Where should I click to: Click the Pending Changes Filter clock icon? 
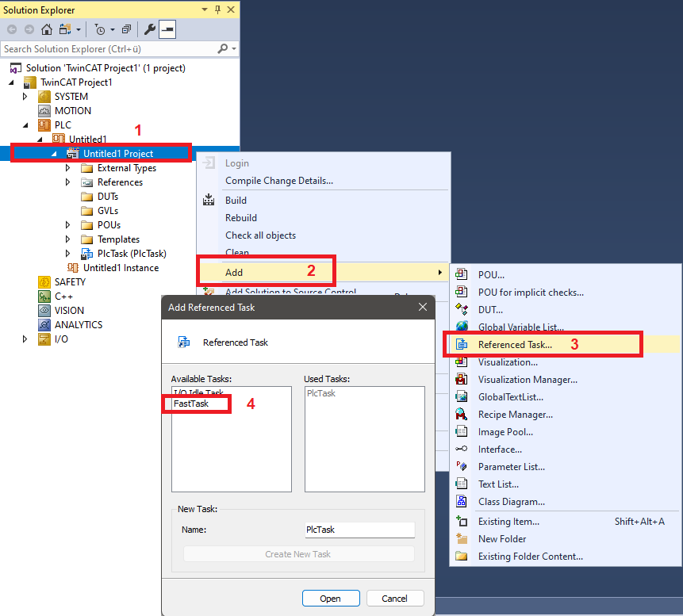(99, 29)
